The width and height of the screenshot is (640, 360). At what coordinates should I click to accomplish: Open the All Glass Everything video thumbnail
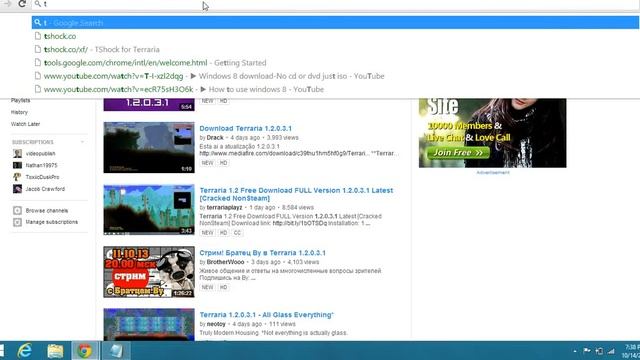click(x=149, y=324)
